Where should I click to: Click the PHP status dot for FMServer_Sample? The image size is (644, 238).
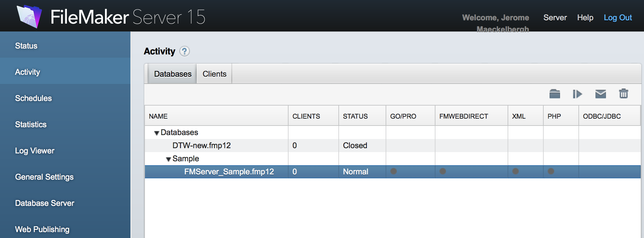coord(551,171)
